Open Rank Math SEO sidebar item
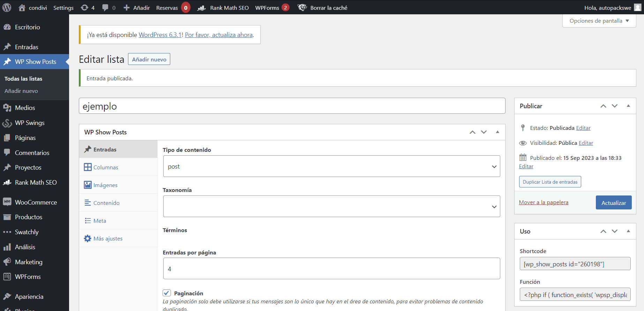Screen dimensions: 644x311 (x=36, y=183)
